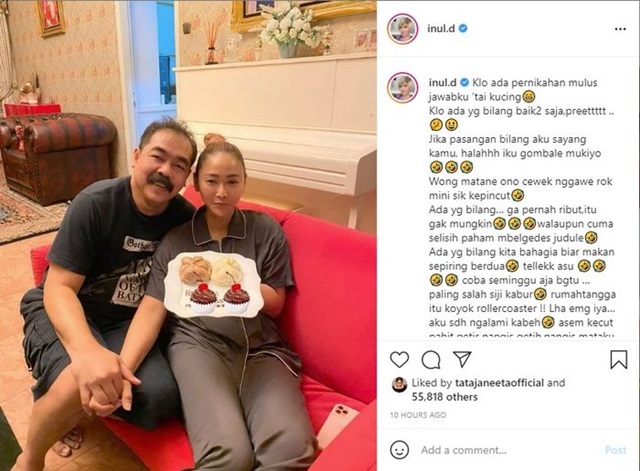Screen dimensions: 640x471
Task: Like the post with the heart icon
Action: [399, 360]
